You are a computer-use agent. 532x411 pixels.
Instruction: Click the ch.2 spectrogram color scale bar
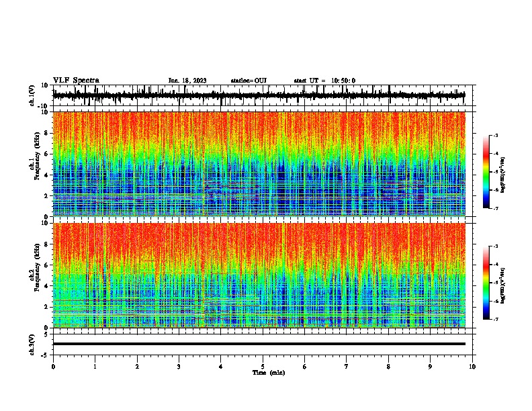tap(486, 283)
